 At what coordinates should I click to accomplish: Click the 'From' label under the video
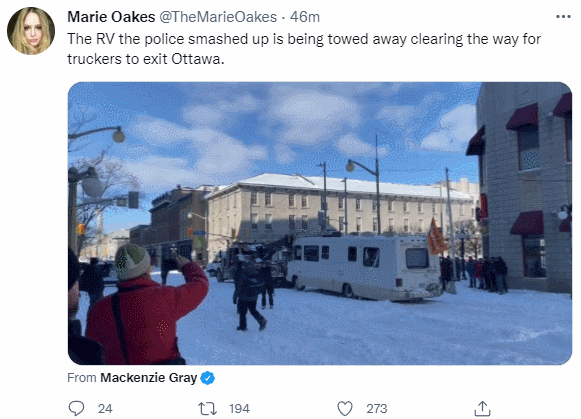[x=82, y=378]
